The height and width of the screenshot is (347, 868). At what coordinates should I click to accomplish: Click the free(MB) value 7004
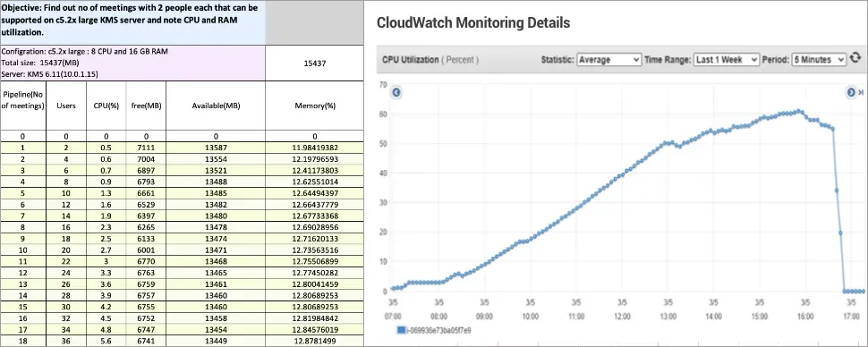coord(146,158)
